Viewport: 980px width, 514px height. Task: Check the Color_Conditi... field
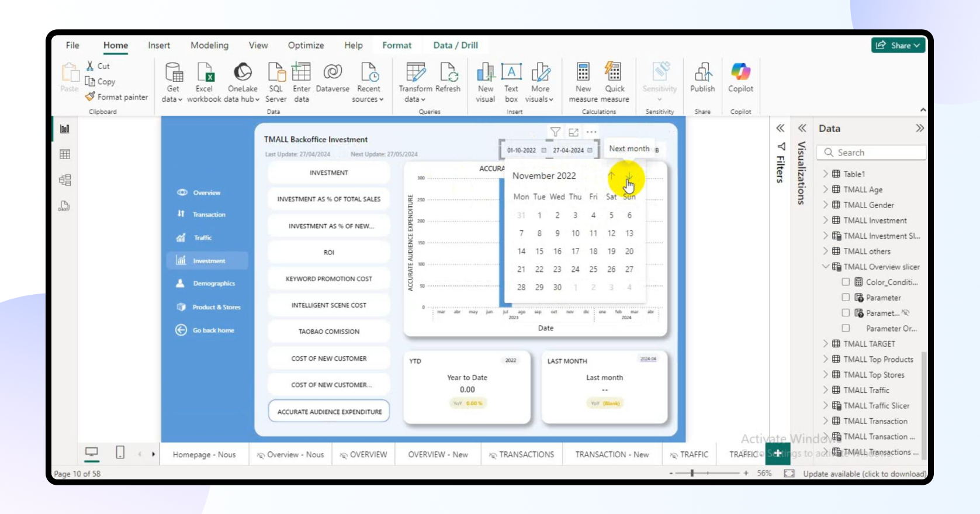pyautogui.click(x=846, y=282)
